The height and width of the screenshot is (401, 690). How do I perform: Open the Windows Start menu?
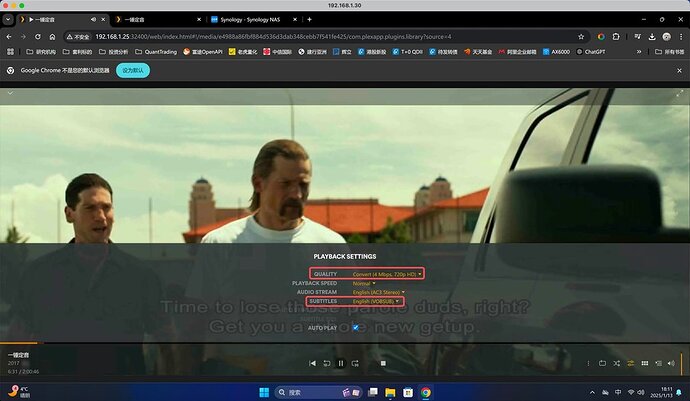pyautogui.click(x=264, y=392)
